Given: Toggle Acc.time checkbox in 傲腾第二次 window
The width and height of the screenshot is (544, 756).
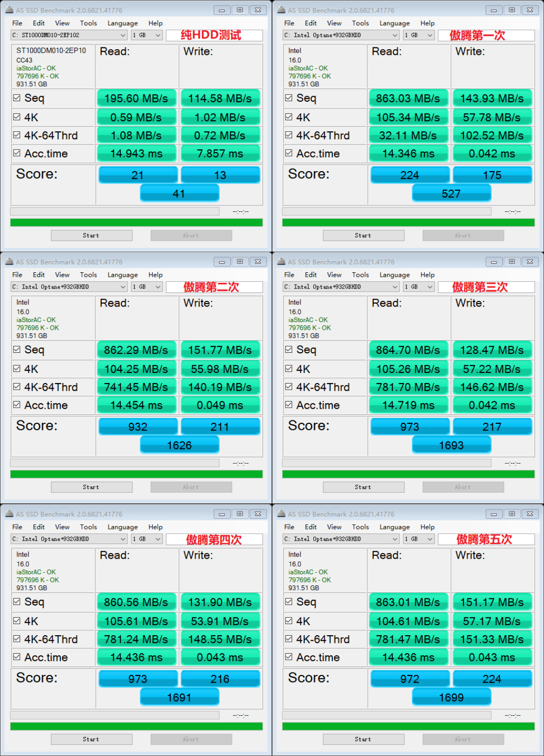Looking at the screenshot, I should 17,405.
